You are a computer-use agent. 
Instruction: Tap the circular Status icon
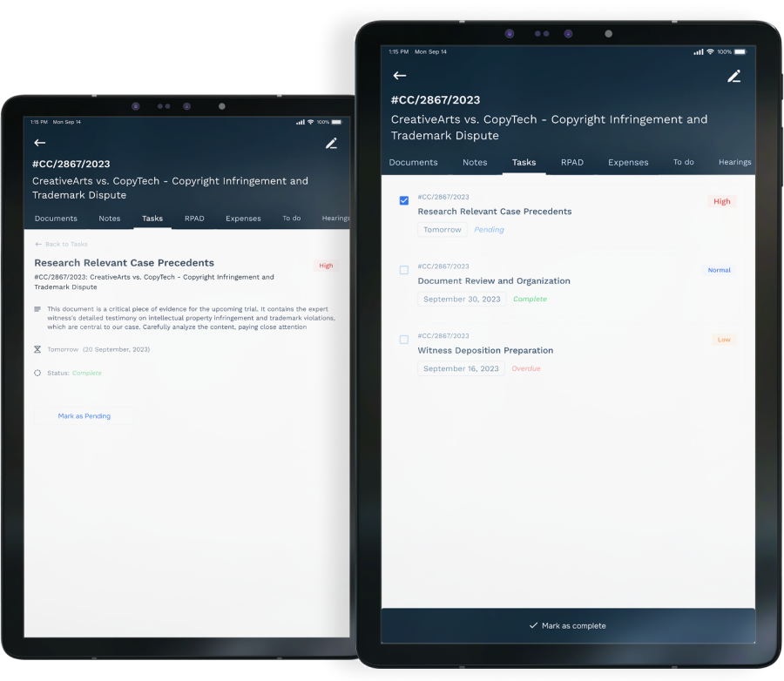37,373
